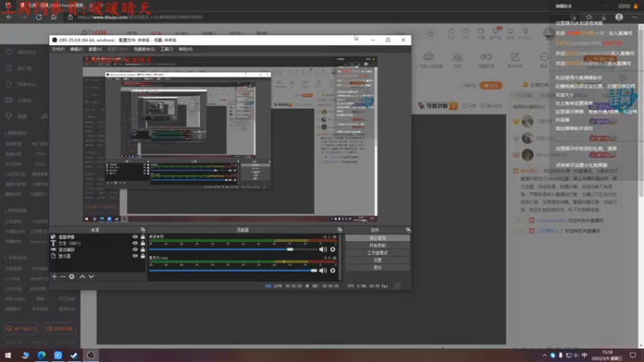Open the friends icon in streamer toolbar
The width and height of the screenshot is (644, 362).
pyautogui.click(x=457, y=57)
